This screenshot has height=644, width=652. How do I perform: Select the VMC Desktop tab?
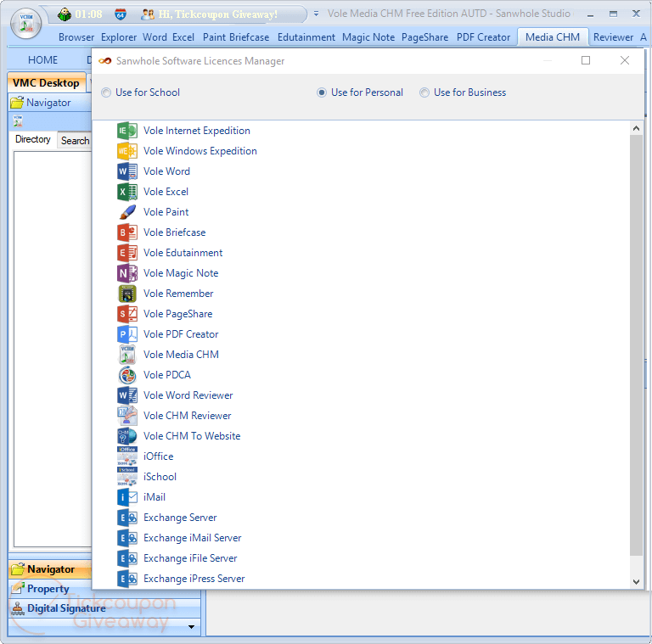coord(46,82)
